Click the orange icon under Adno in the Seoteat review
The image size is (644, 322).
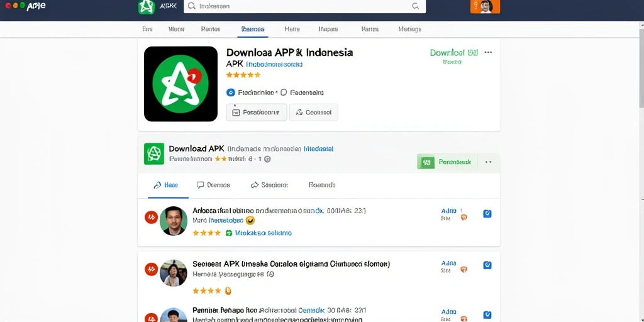pos(464,270)
